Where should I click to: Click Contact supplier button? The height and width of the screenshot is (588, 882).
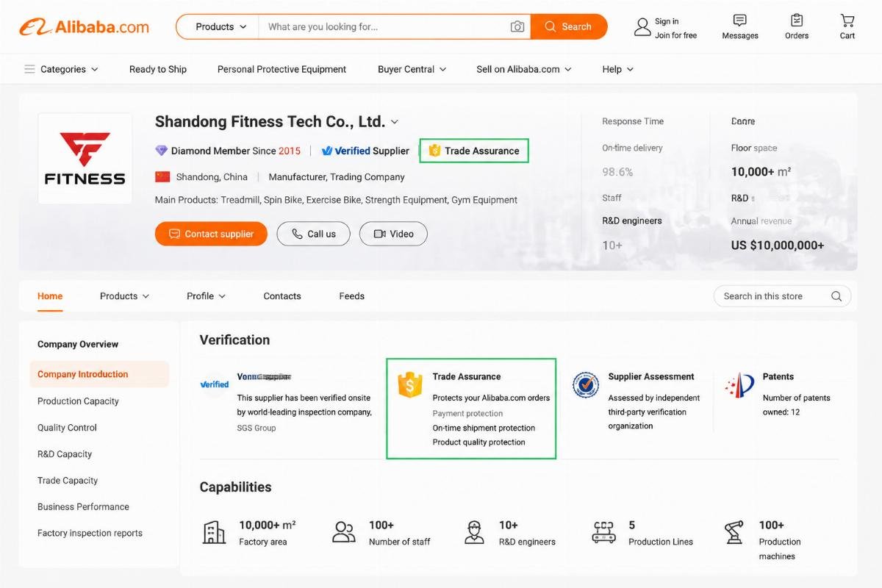pos(211,234)
